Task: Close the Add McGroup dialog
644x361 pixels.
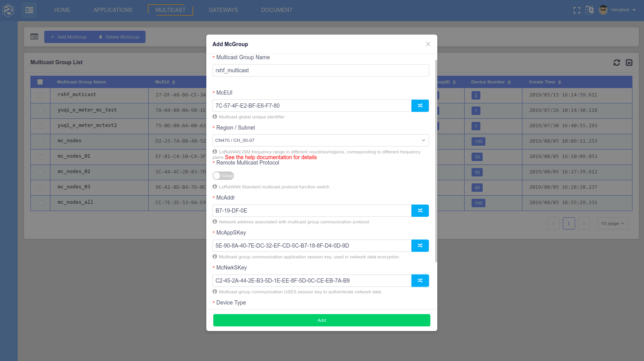Action: point(428,44)
